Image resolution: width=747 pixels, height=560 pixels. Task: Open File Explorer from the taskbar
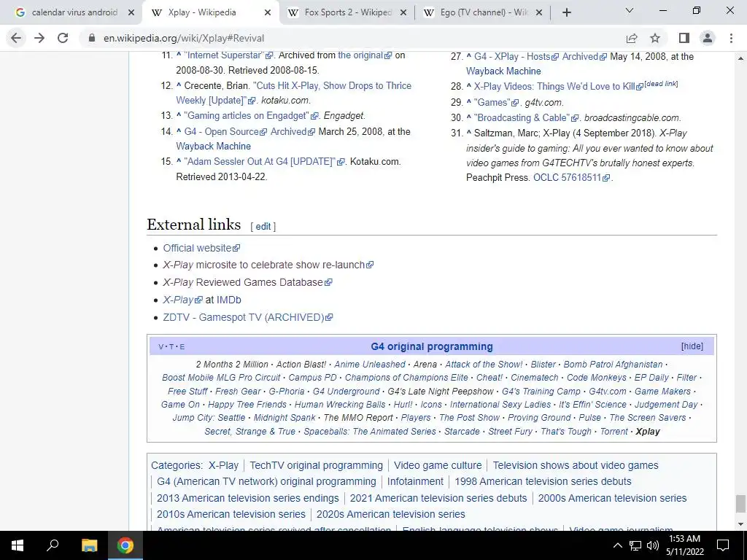89,545
